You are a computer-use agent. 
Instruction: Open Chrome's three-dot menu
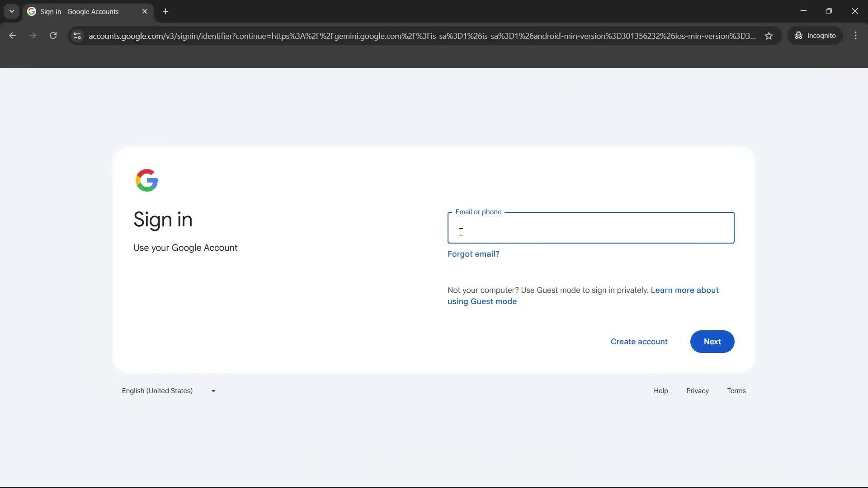tap(856, 35)
